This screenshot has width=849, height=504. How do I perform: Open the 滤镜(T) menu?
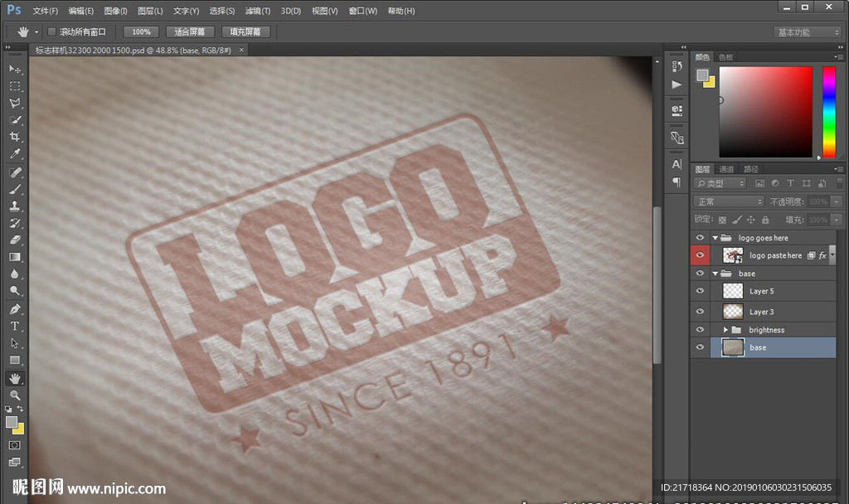click(x=258, y=11)
